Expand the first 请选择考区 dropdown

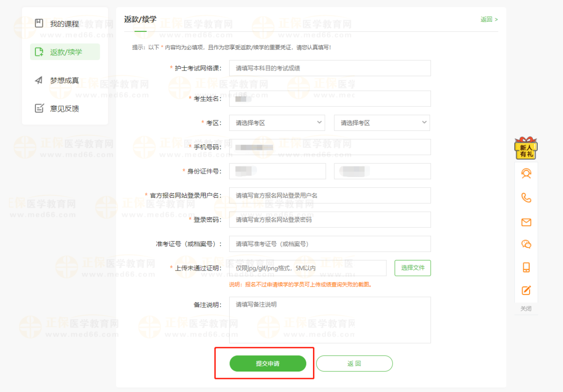277,123
